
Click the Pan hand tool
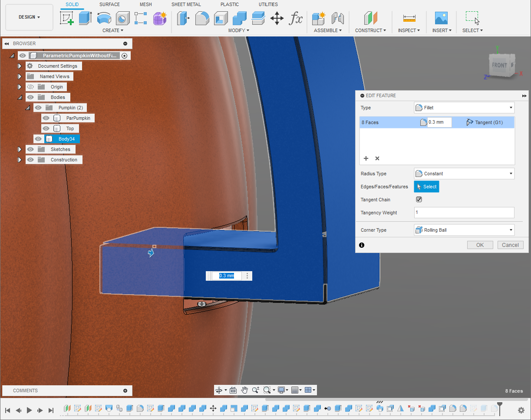pos(244,390)
